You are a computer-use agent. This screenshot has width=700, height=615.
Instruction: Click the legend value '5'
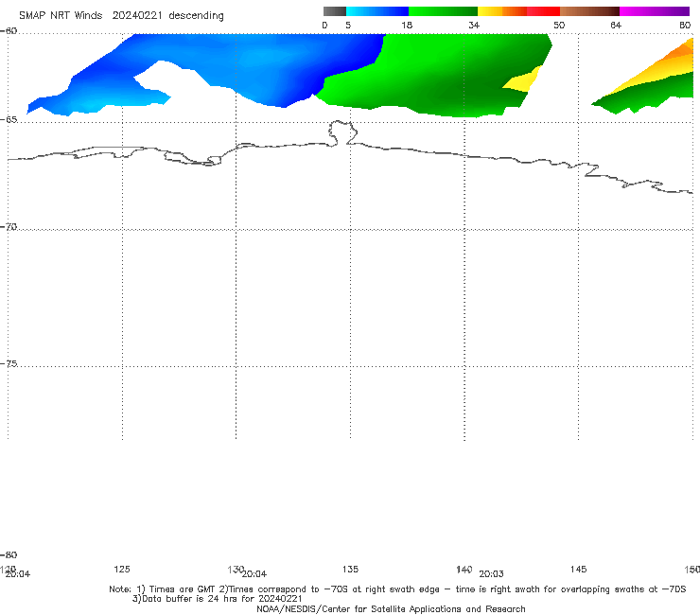coord(348,25)
